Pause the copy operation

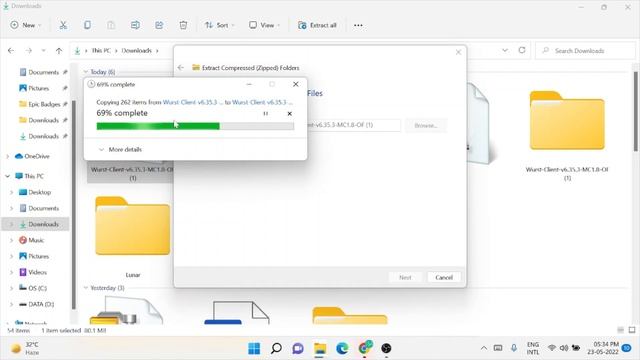click(265, 113)
